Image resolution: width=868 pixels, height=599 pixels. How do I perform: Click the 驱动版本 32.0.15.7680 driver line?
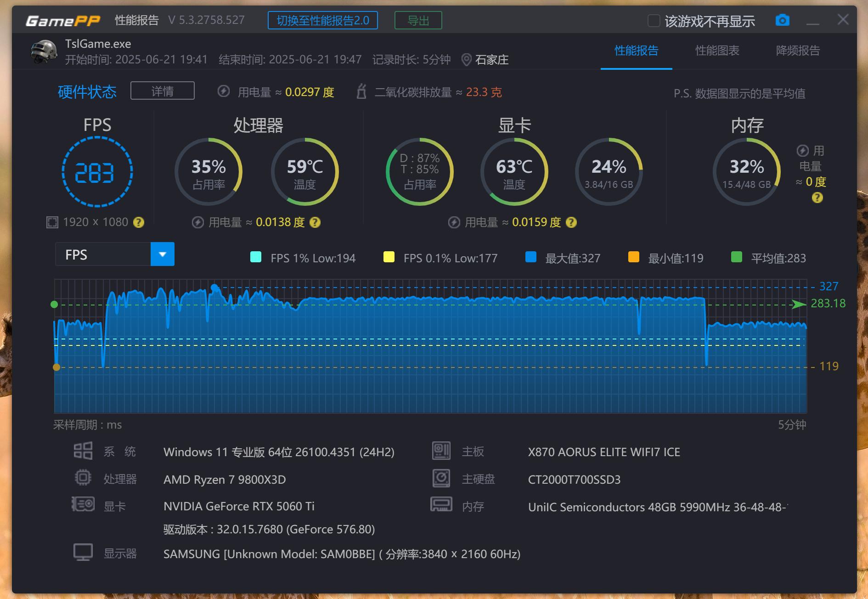[269, 529]
